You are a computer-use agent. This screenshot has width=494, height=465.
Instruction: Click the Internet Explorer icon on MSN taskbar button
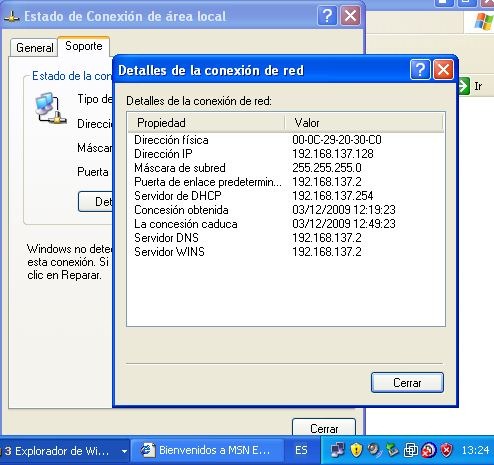click(x=148, y=450)
